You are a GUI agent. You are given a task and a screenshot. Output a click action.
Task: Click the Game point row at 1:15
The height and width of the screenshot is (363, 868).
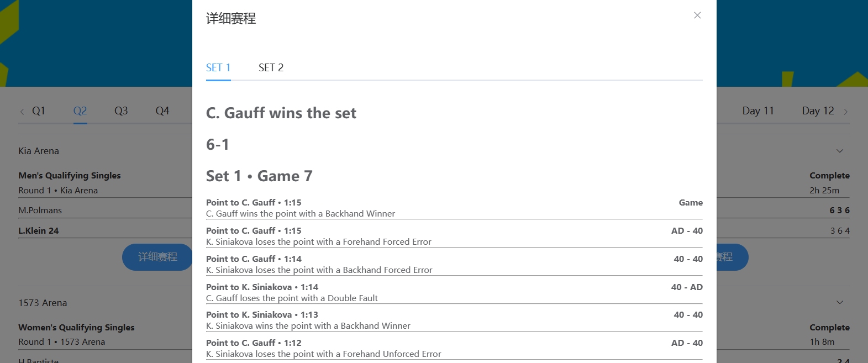[454, 208]
